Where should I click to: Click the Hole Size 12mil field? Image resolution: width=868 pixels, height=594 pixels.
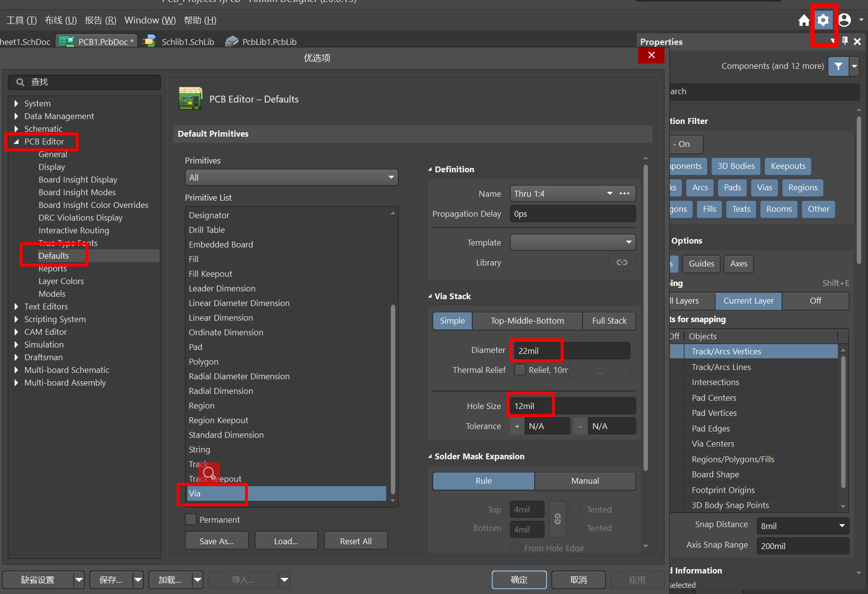573,406
